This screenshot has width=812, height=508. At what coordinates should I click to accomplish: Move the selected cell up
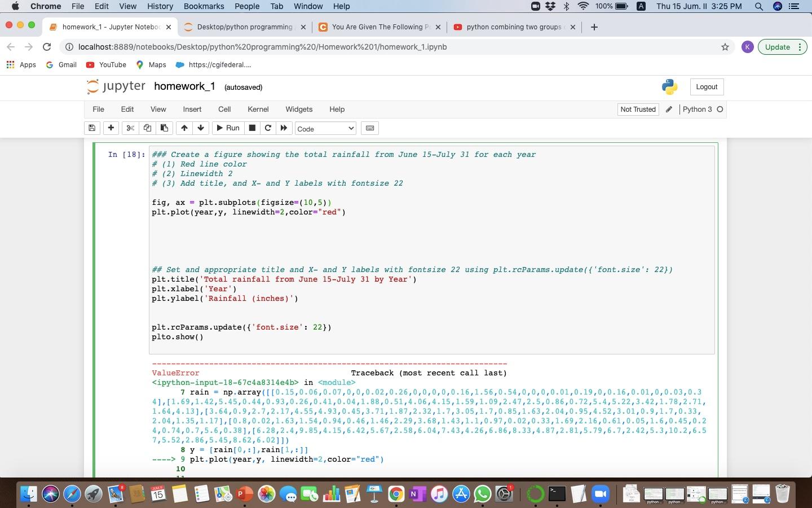(x=184, y=128)
